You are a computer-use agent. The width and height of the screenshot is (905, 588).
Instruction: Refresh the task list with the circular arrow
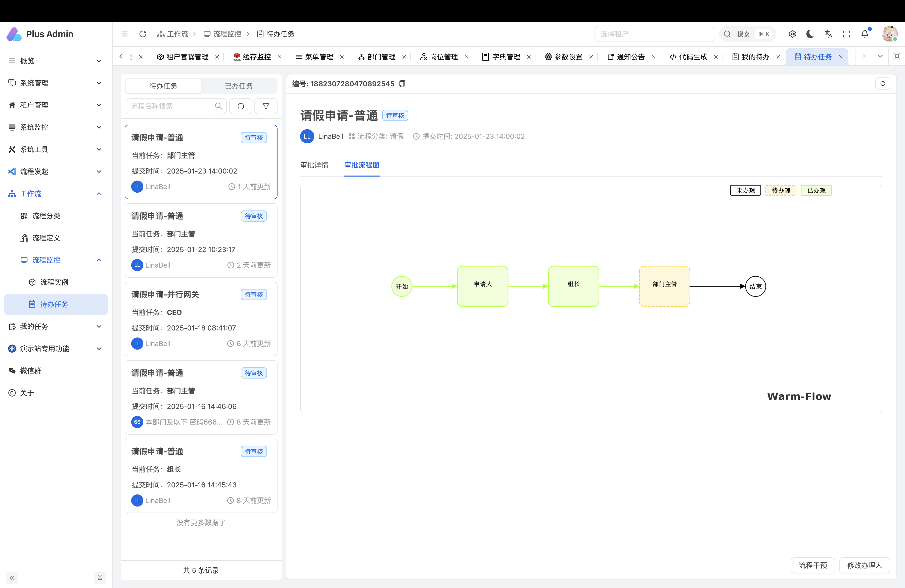click(241, 106)
